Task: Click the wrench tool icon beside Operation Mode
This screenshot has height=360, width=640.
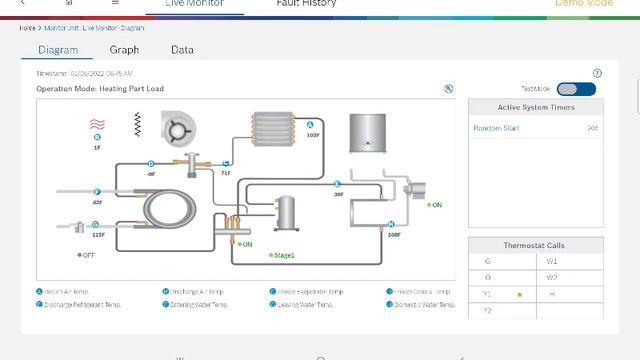Action: (x=448, y=89)
